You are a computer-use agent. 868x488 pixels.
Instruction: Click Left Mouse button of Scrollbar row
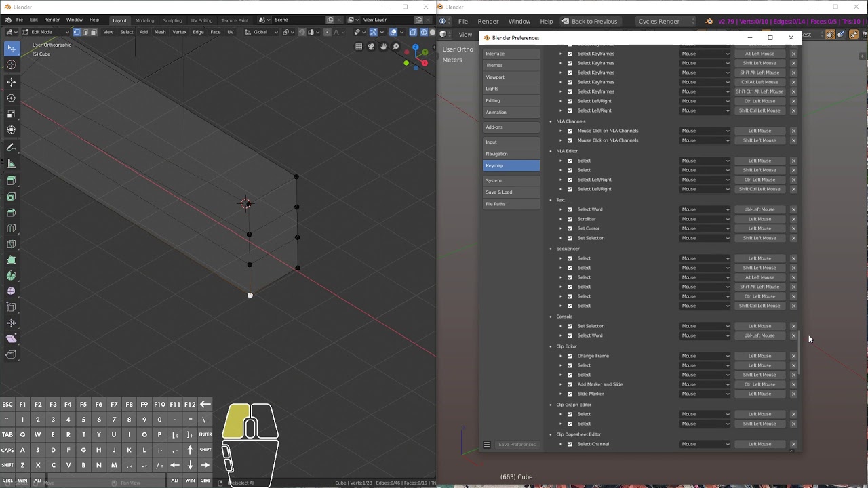(x=759, y=219)
